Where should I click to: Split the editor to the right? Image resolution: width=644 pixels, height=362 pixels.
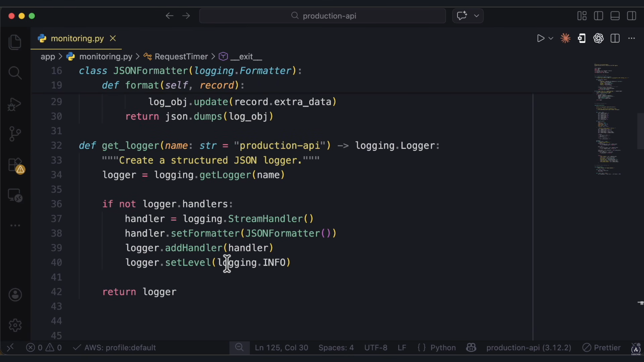615,38
